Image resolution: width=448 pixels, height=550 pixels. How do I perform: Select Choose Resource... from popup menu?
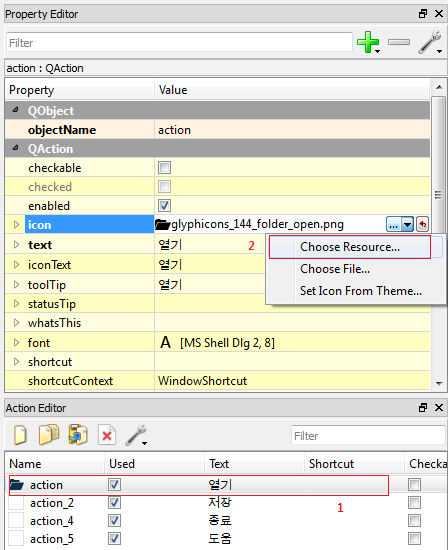(x=350, y=247)
